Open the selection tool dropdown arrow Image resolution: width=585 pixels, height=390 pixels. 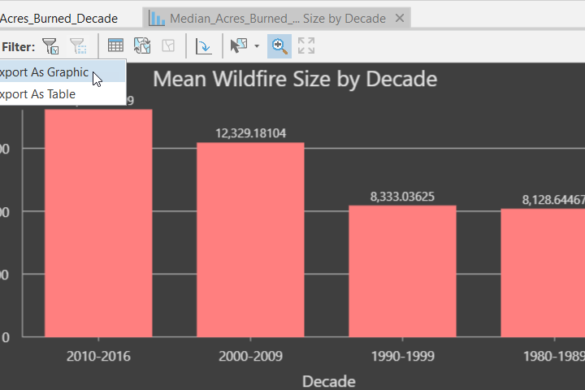tap(257, 46)
